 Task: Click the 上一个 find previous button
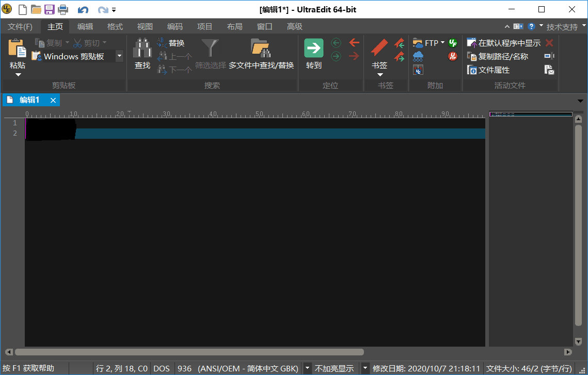[x=174, y=57]
